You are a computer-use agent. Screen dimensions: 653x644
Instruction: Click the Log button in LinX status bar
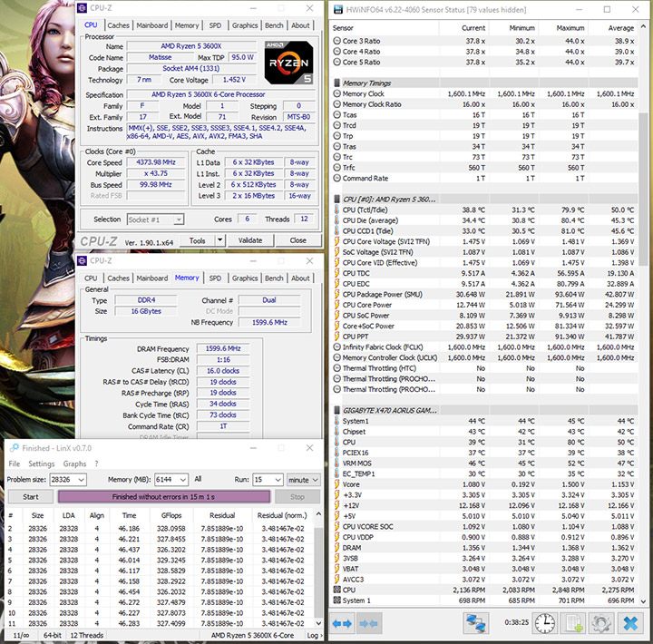[x=312, y=636]
